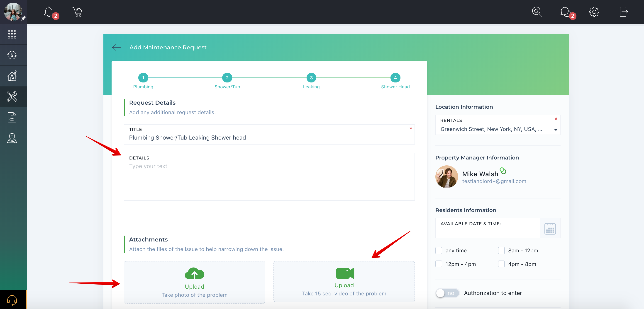Click the Mike Walsh name

tap(480, 174)
